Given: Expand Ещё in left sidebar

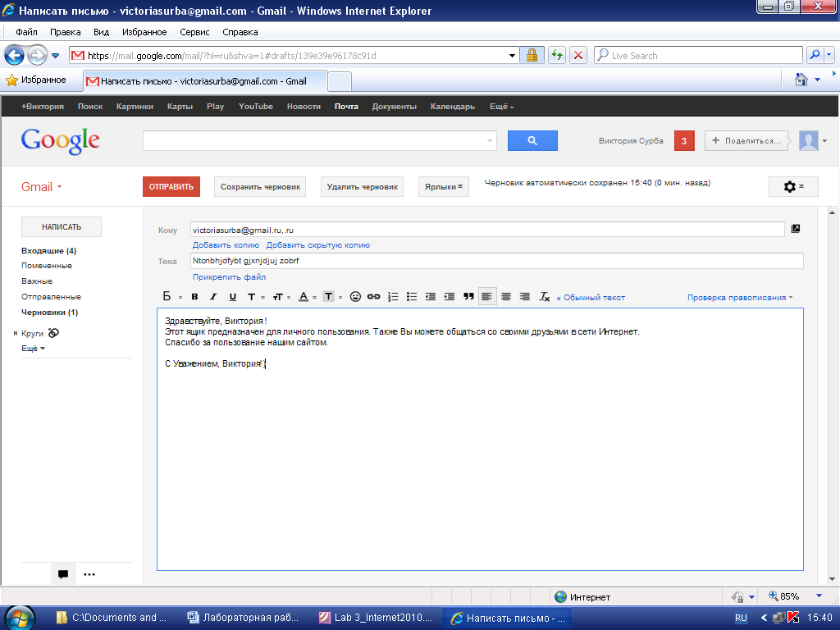Looking at the screenshot, I should pos(33,348).
